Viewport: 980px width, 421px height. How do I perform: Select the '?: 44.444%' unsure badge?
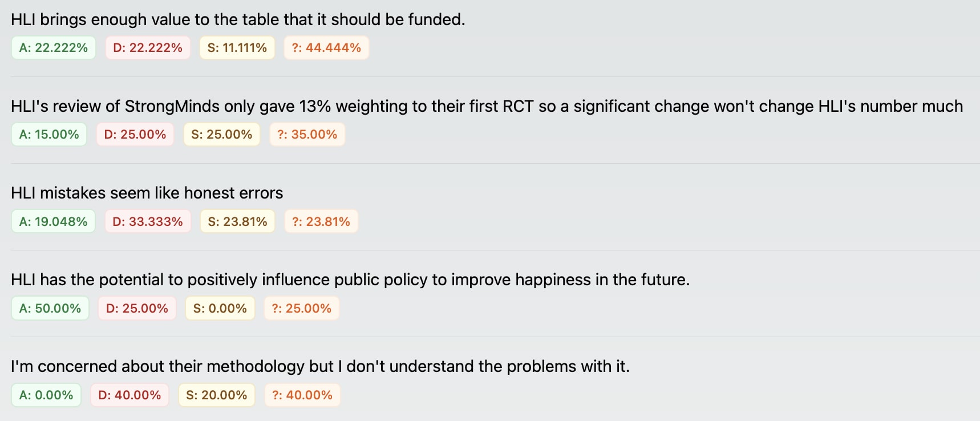(326, 48)
